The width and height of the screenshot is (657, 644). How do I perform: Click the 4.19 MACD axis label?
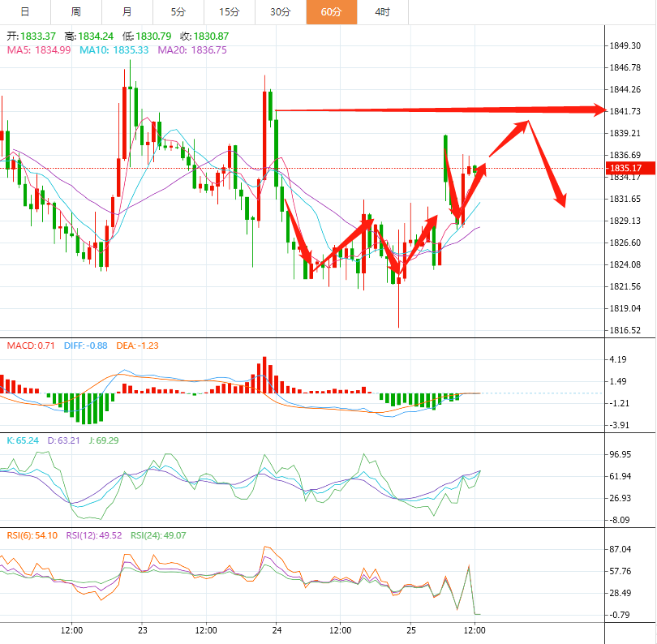(618, 359)
